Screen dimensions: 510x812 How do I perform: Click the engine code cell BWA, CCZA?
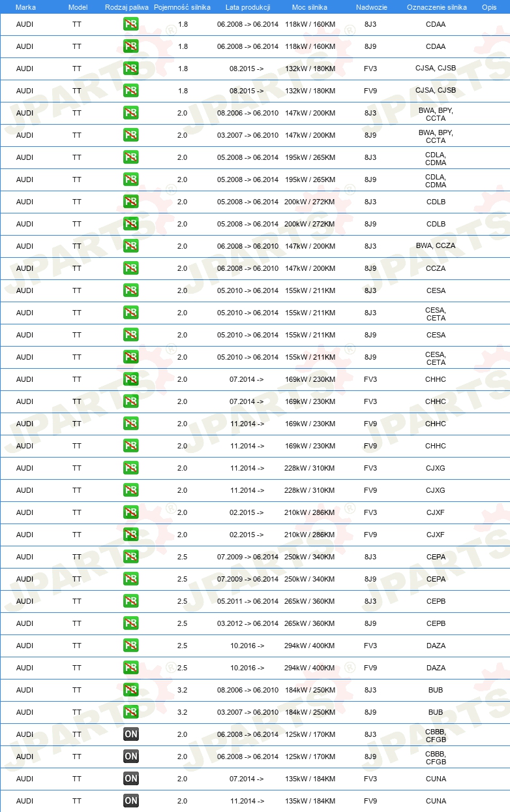pyautogui.click(x=436, y=246)
